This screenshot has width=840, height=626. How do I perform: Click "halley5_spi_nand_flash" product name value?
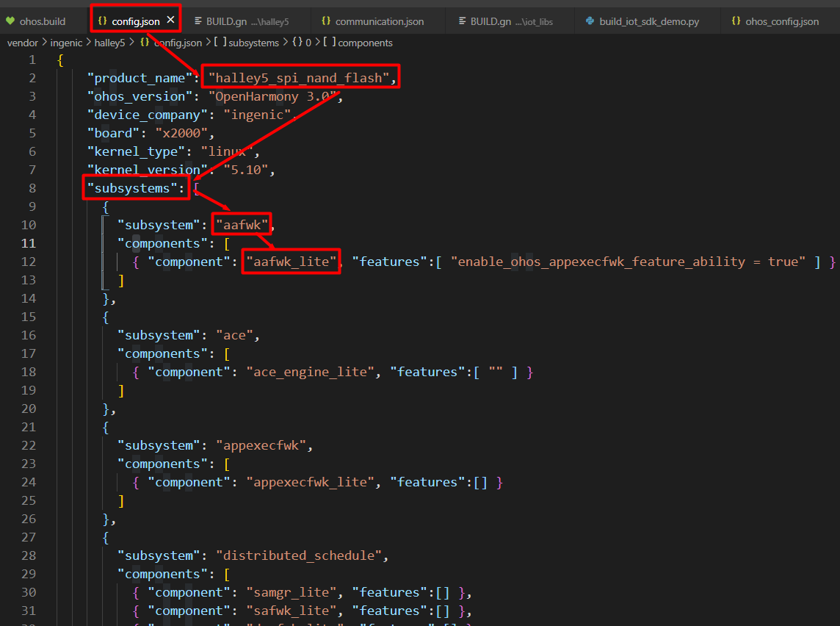(x=299, y=78)
